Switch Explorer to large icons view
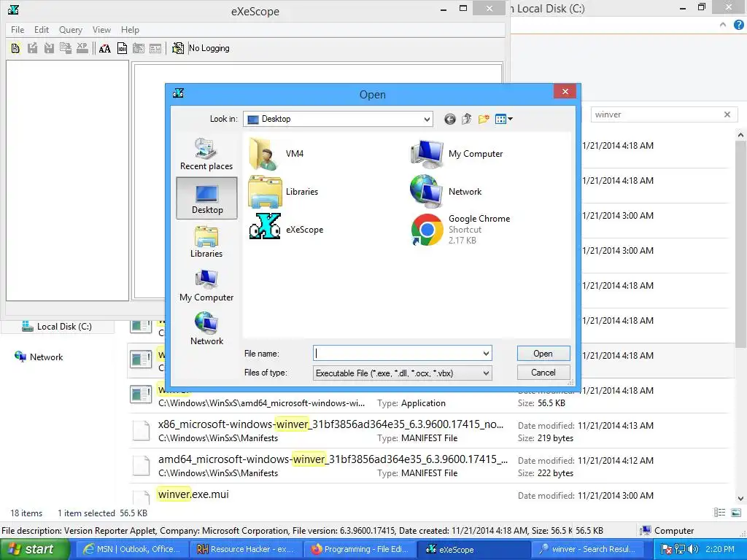The width and height of the screenshot is (747, 560). coord(736,513)
